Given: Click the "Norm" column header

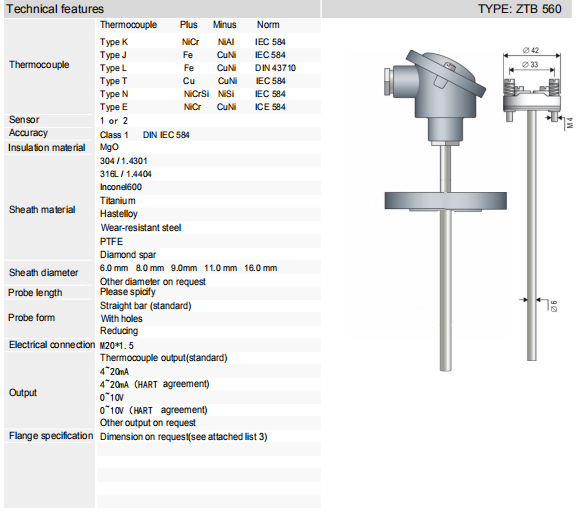Looking at the screenshot, I should coord(268,25).
